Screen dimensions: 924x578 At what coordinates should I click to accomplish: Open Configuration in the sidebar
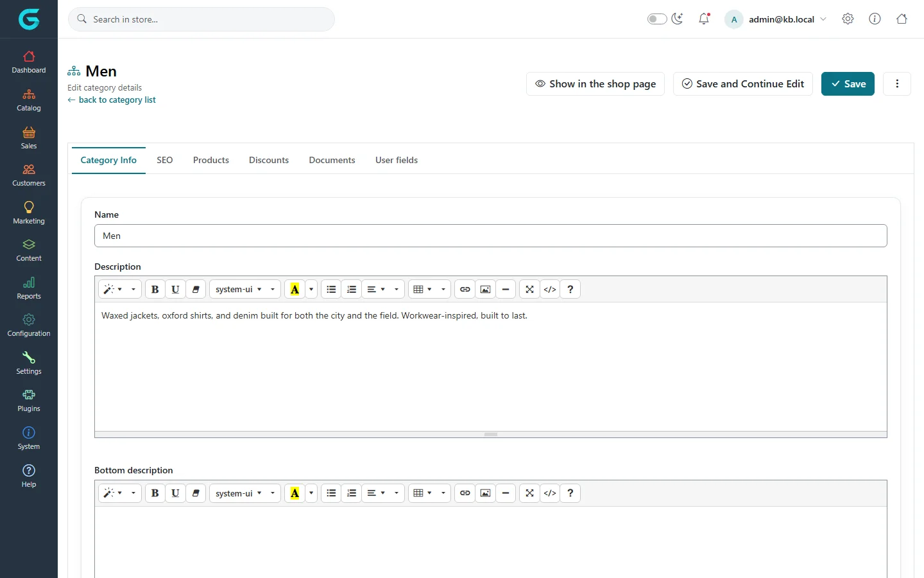point(29,326)
